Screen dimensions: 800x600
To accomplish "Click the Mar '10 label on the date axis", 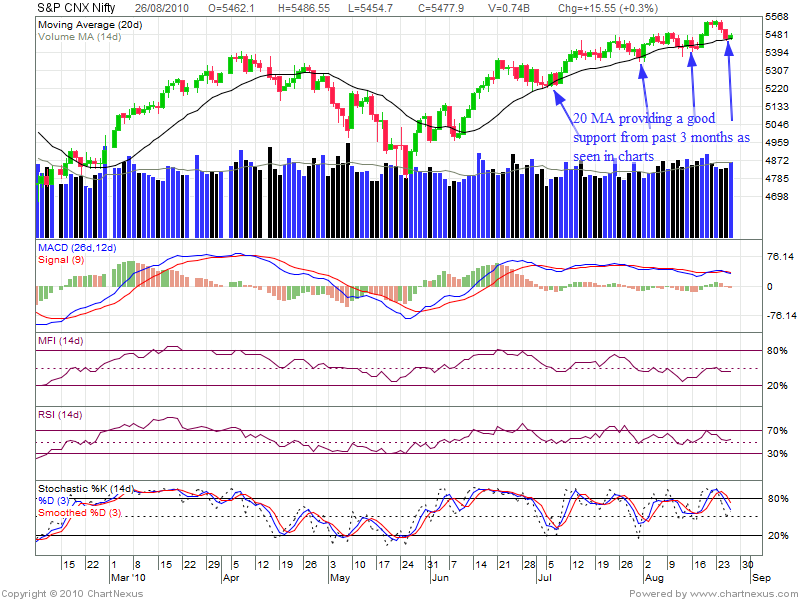I will [127, 577].
